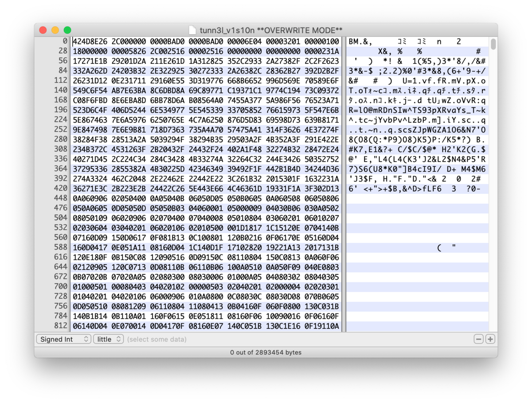Select hex group 523D6C4F
This screenshot has height=403, width=532.
tap(90, 110)
